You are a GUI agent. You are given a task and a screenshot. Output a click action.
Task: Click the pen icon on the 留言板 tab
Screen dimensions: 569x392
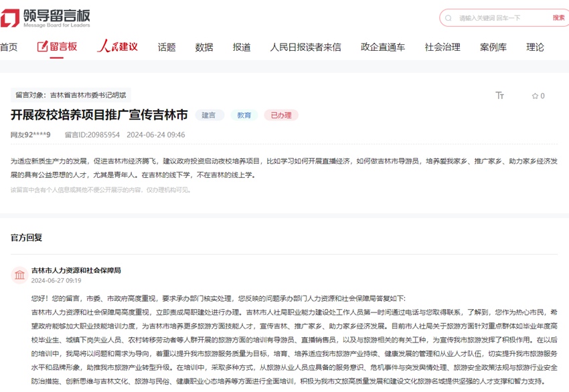42,47
